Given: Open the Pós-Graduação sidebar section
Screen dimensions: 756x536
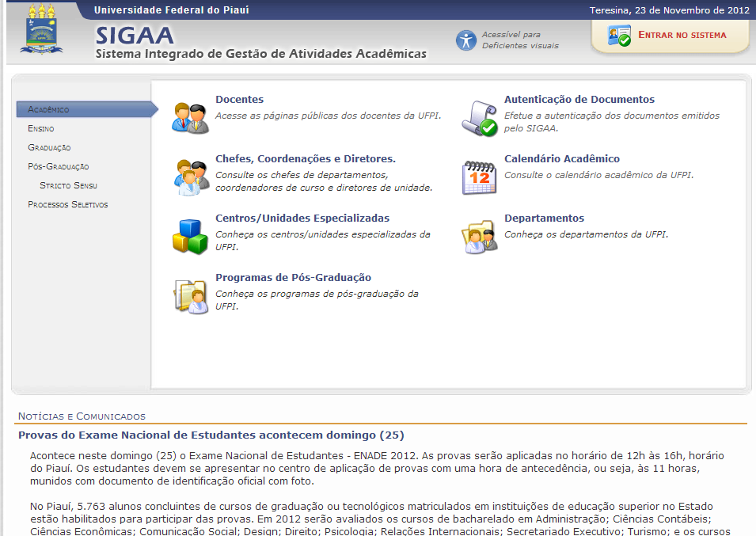Looking at the screenshot, I should (59, 166).
